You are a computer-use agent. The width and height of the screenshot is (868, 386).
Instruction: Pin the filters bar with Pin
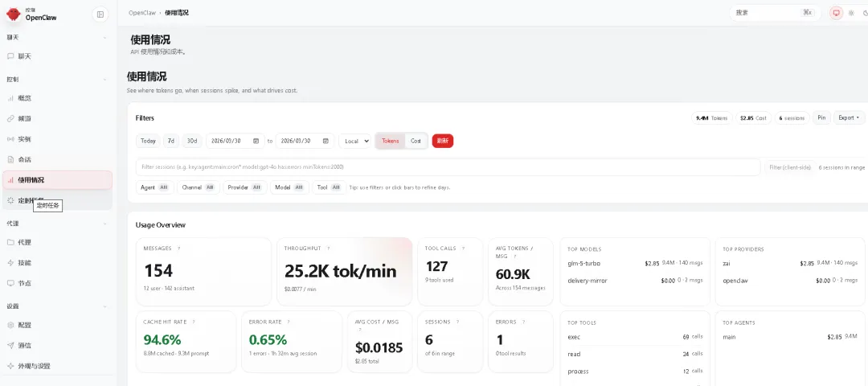coord(821,117)
